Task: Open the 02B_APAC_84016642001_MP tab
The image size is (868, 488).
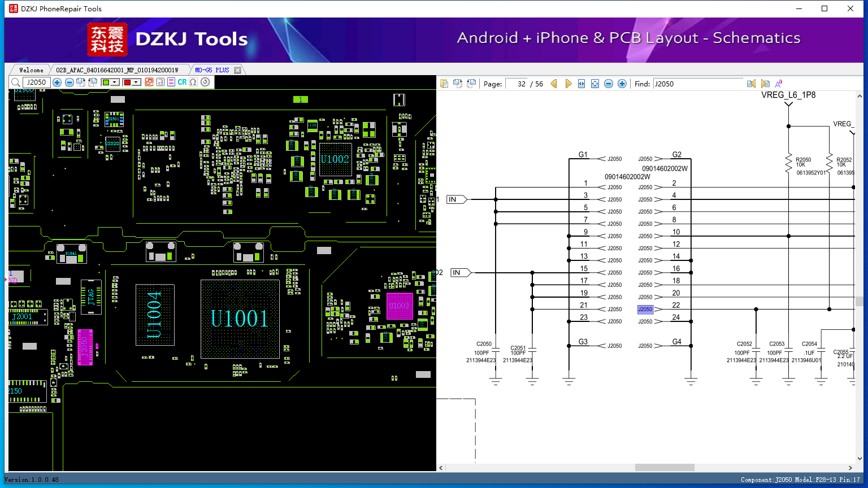Action: (x=117, y=70)
